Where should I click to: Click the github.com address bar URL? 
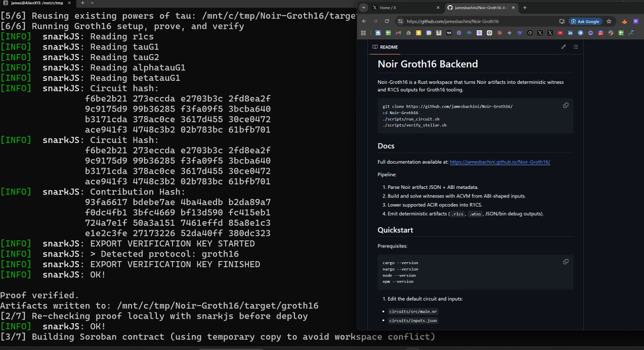tap(452, 21)
